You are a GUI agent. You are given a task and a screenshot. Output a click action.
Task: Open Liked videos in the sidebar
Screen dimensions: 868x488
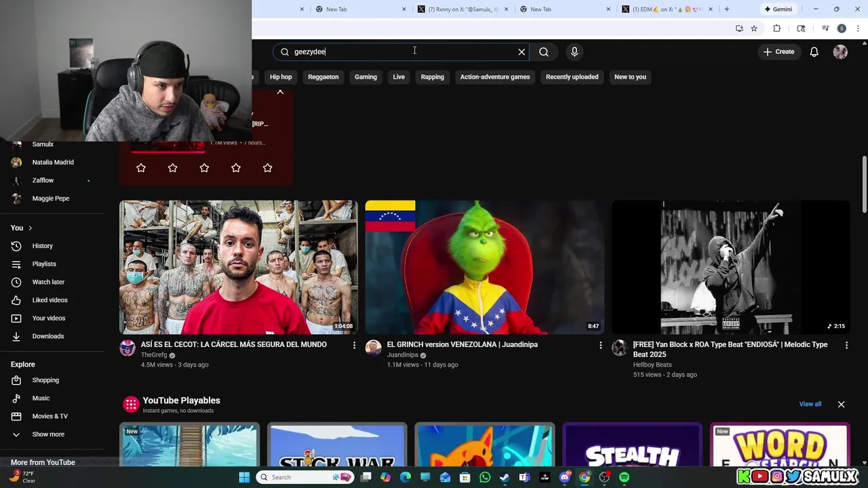click(51, 300)
